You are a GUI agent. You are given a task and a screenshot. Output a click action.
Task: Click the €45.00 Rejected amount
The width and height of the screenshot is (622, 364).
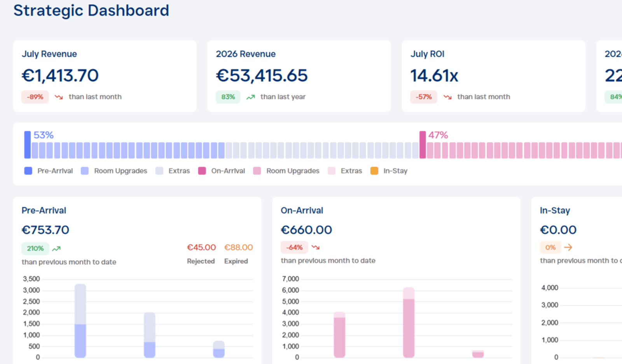coord(201,247)
